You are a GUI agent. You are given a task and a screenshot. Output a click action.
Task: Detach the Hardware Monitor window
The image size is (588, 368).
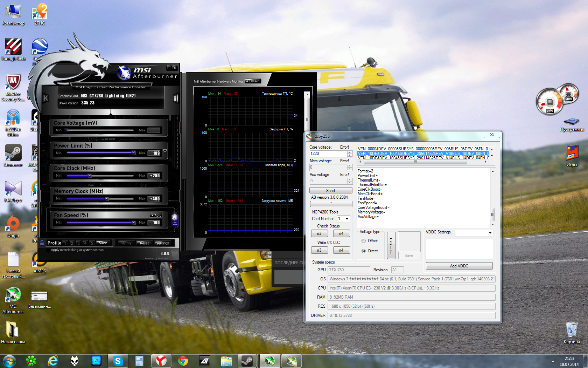coord(253,81)
